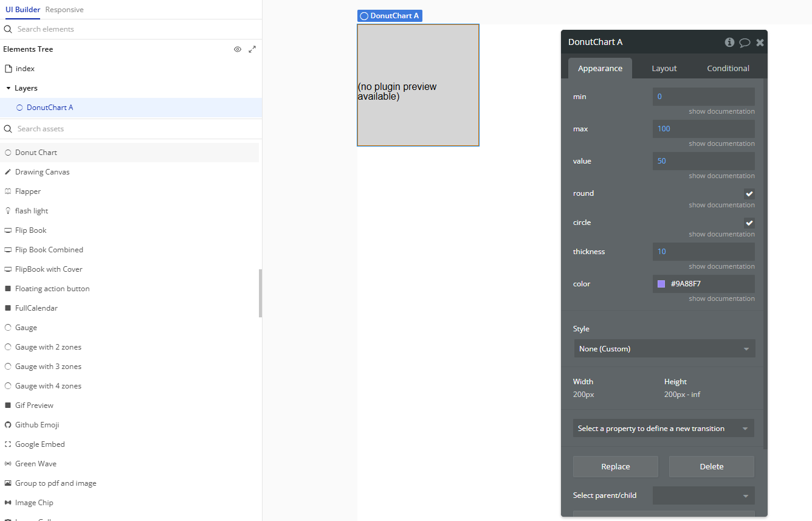The image size is (812, 521).
Task: Open the info icon in DonutChart A panel
Action: click(x=729, y=42)
